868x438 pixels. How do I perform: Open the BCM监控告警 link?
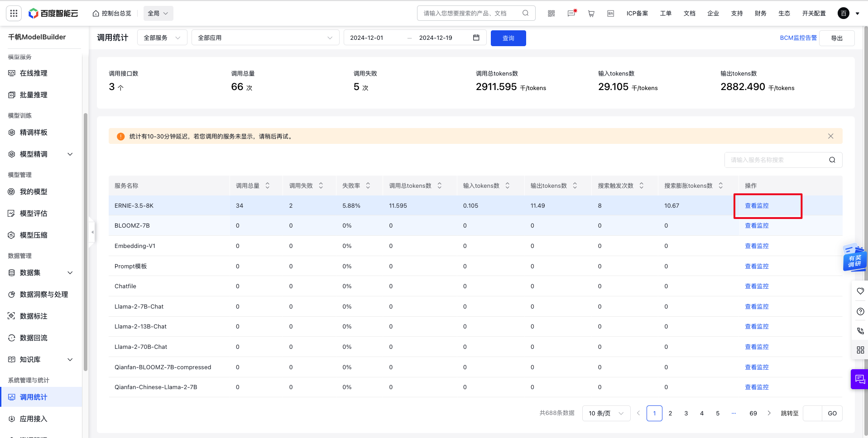798,38
